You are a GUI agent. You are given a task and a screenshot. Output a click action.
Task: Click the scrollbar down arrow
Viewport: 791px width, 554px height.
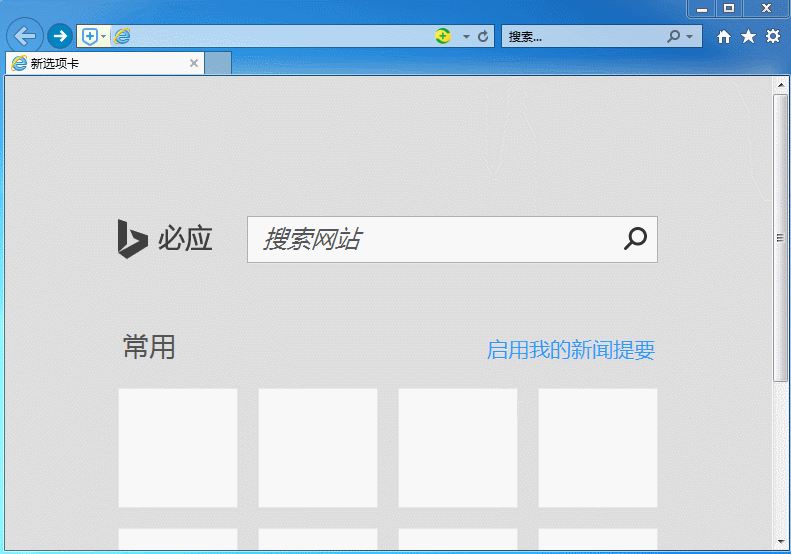pyautogui.click(x=780, y=541)
